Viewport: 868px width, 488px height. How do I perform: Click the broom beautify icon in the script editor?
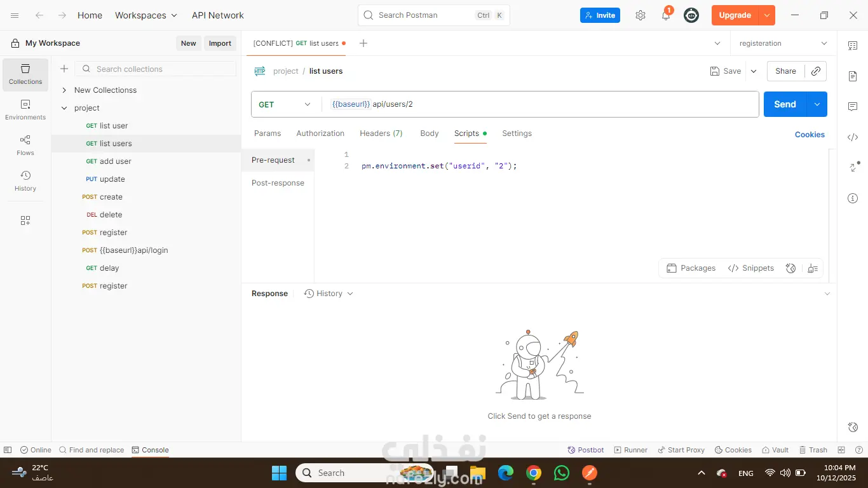point(812,268)
